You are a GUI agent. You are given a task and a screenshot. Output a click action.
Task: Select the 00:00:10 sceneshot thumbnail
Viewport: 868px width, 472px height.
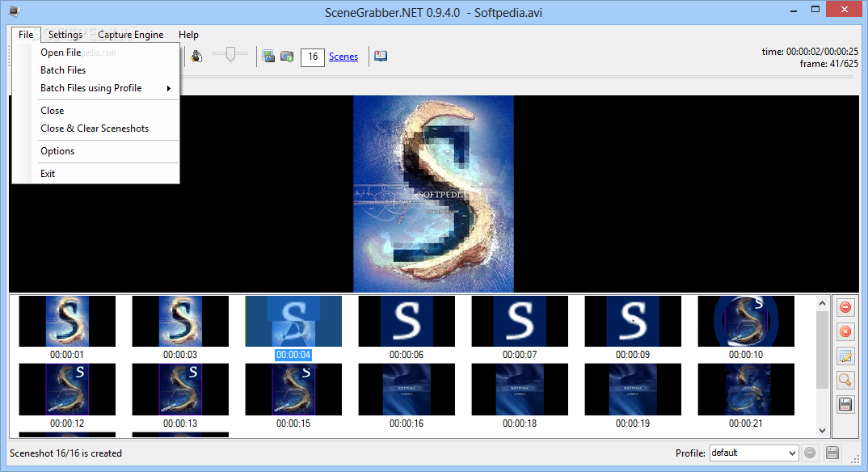pos(746,321)
